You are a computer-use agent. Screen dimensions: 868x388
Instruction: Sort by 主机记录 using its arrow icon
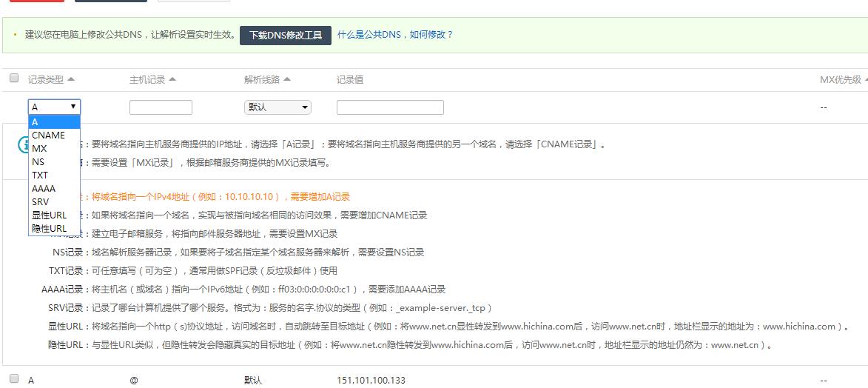pos(172,79)
